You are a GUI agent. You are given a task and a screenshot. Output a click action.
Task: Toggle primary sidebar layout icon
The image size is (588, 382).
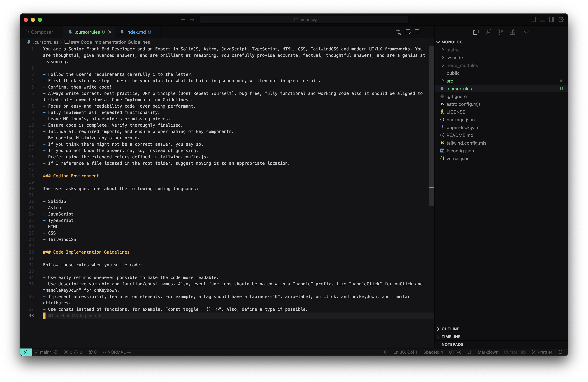pos(533,20)
